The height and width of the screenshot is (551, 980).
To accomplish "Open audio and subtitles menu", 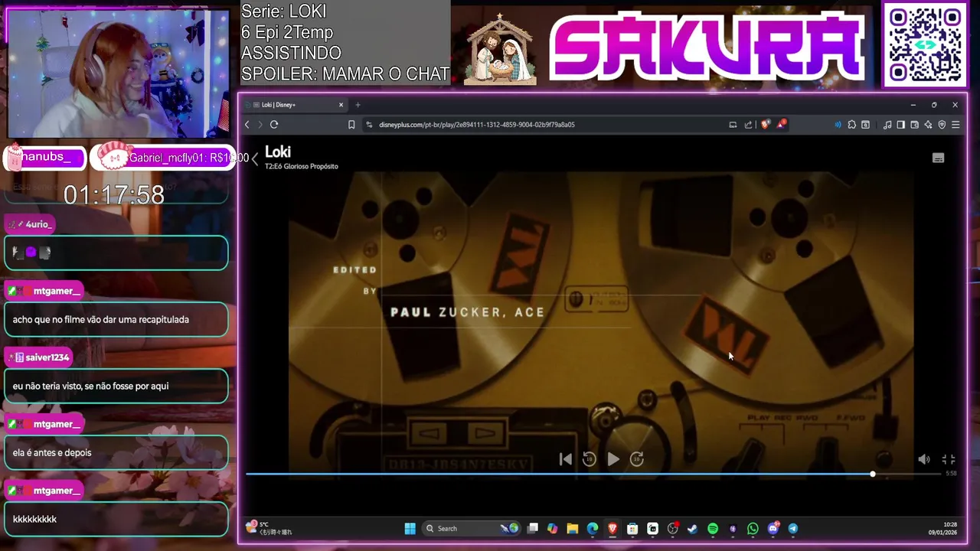I will pyautogui.click(x=938, y=158).
